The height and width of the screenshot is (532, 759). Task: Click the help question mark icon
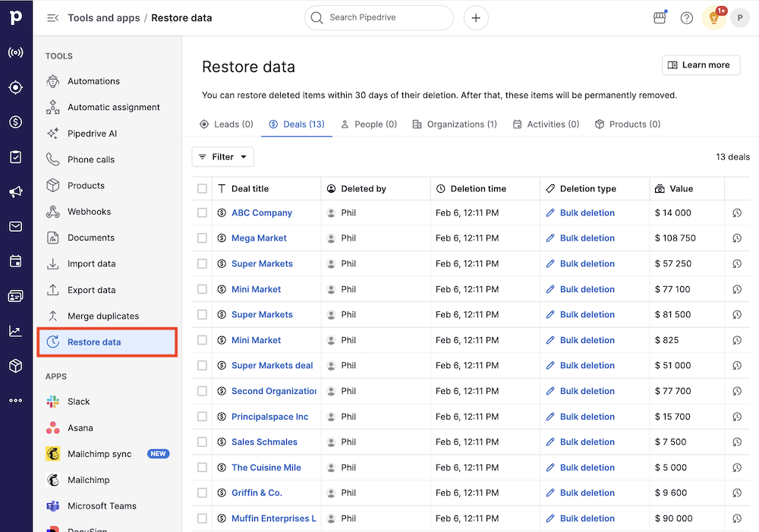pyautogui.click(x=687, y=17)
